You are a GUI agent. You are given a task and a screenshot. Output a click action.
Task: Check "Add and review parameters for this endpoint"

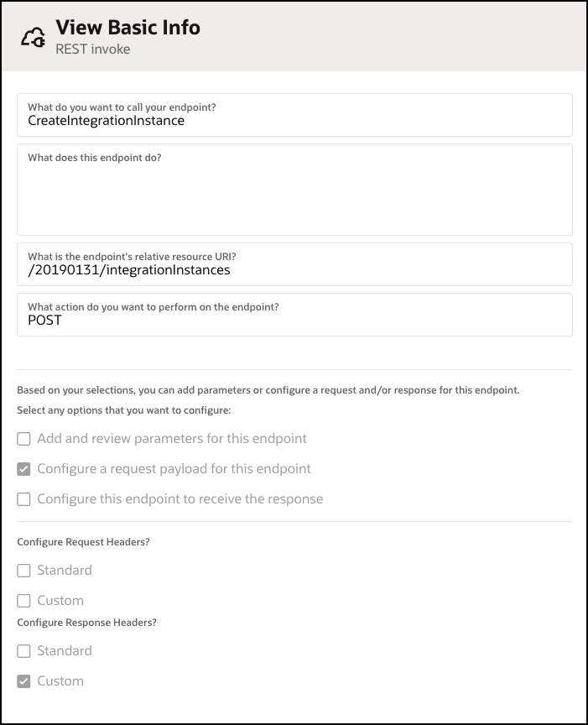pos(25,438)
